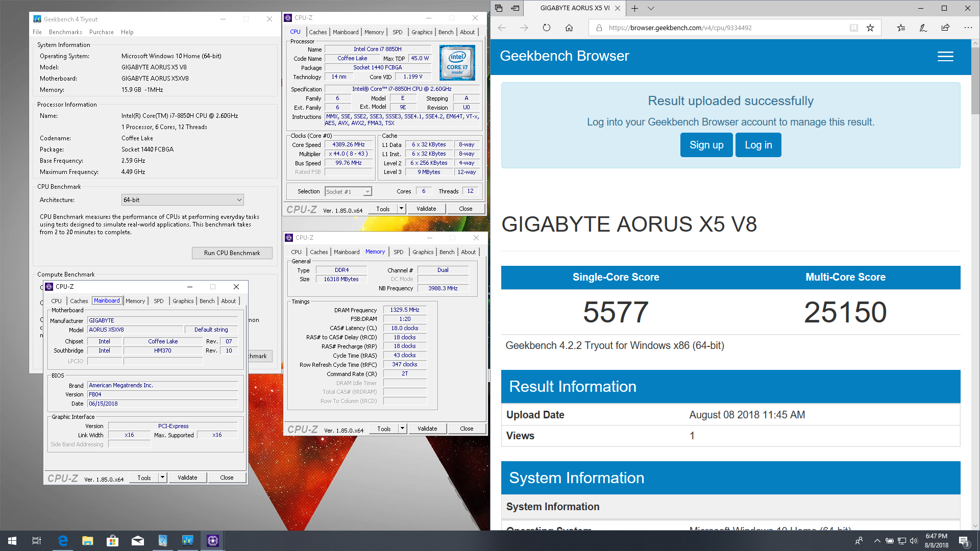Go to the Edge home page
Image resolution: width=980 pixels, height=551 pixels.
tap(569, 28)
